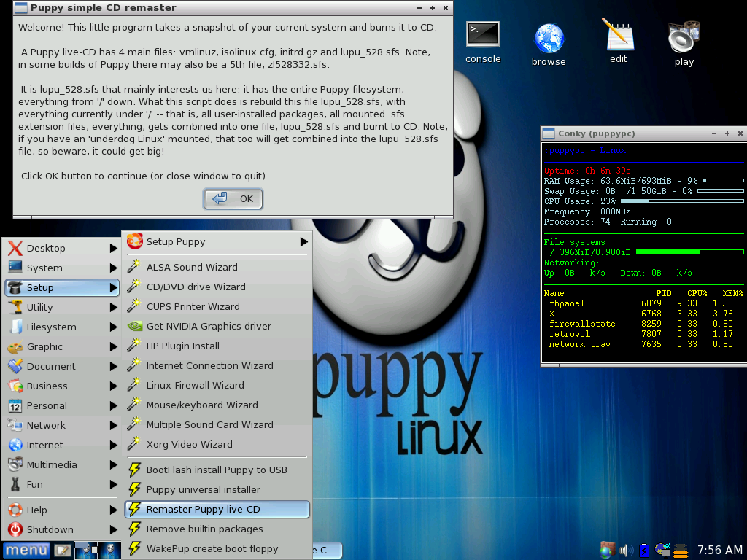Open Linux-Firewall Wizard
The height and width of the screenshot is (560, 747).
pyautogui.click(x=217, y=385)
